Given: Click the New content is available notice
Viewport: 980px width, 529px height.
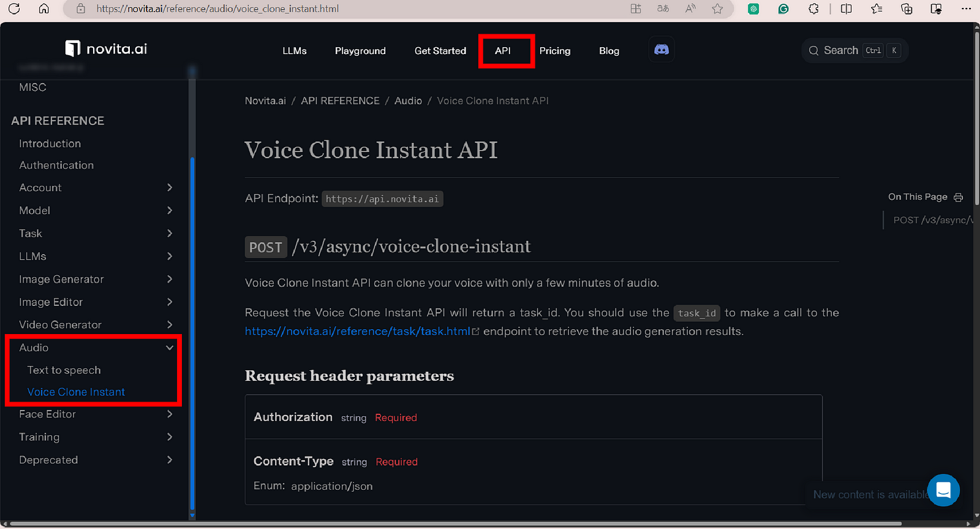Looking at the screenshot, I should [870, 495].
